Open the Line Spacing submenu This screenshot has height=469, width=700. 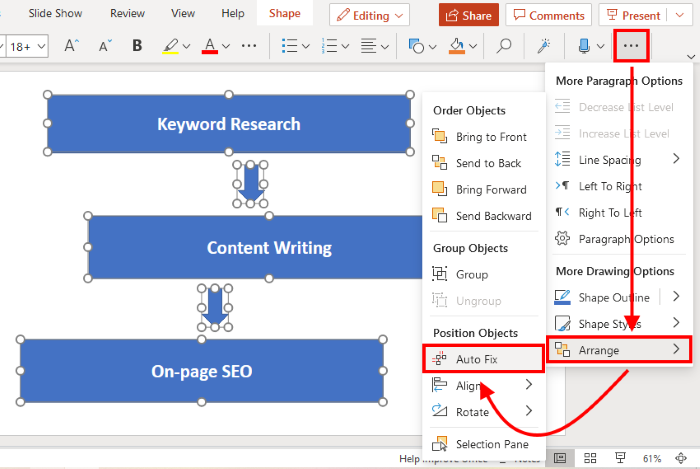point(619,160)
